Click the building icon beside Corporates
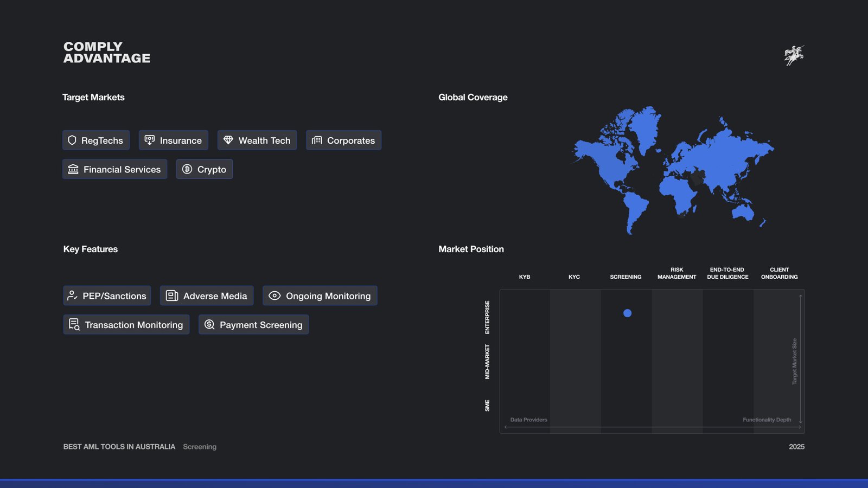This screenshot has width=868, height=488. coord(317,140)
